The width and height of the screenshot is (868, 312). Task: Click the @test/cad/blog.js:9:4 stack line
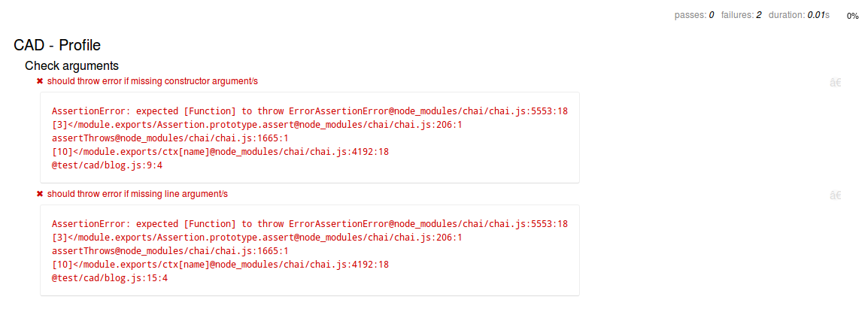[x=107, y=165]
